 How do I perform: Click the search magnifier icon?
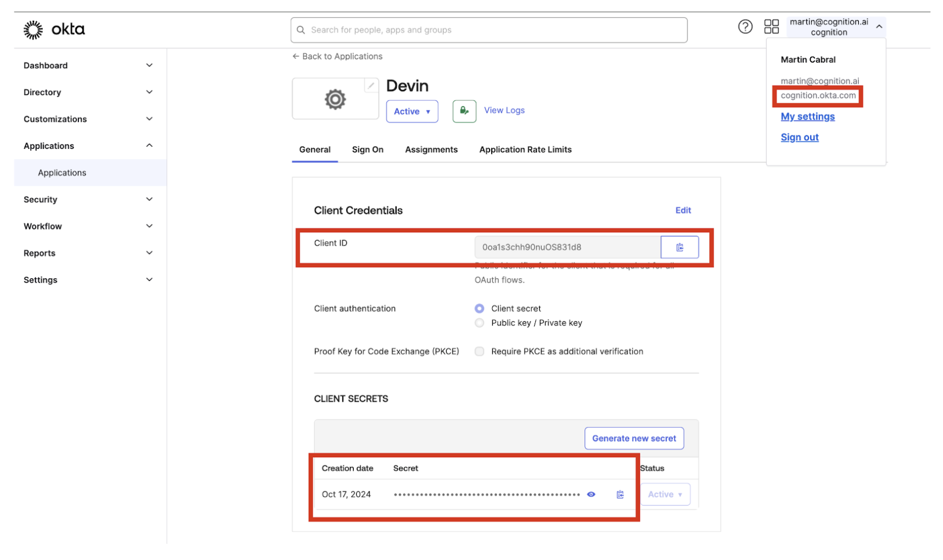[x=300, y=30]
